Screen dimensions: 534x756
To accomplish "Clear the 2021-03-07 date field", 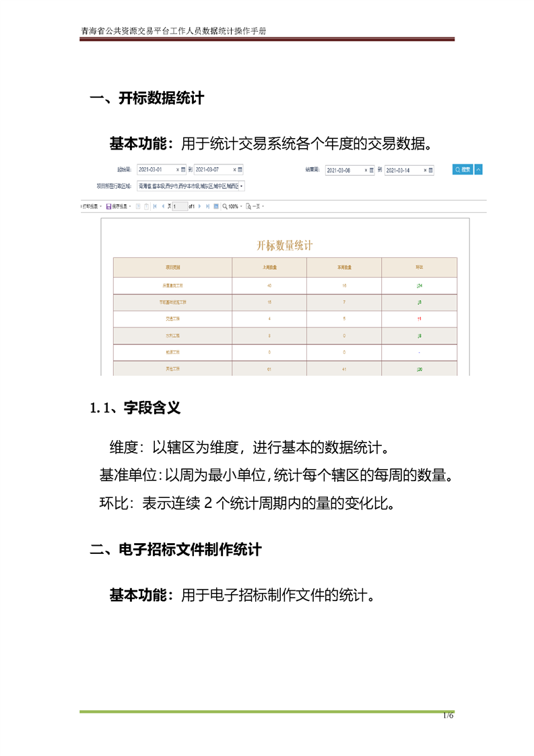I will [x=234, y=170].
